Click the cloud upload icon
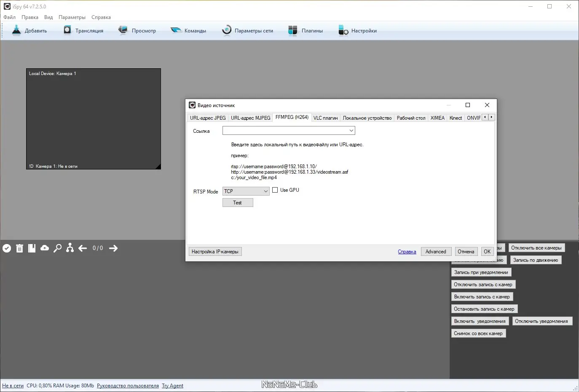 [x=45, y=248]
